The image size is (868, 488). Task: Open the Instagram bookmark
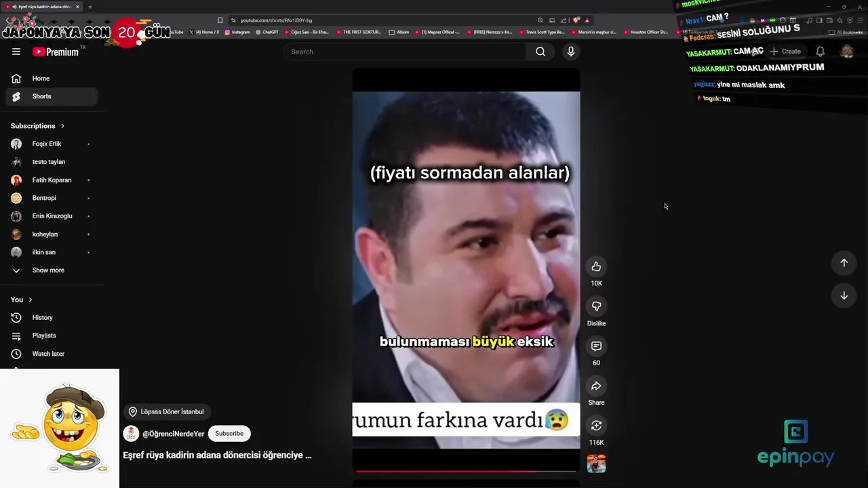coord(237,32)
